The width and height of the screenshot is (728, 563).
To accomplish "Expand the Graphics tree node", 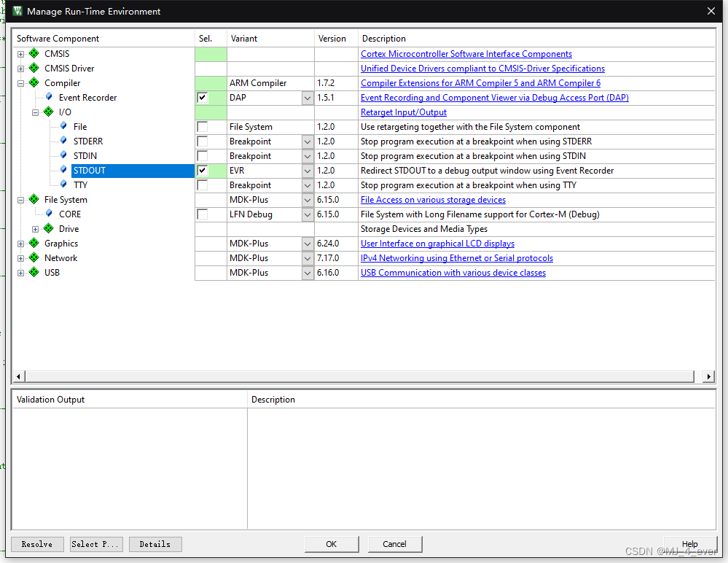I will click(x=21, y=244).
